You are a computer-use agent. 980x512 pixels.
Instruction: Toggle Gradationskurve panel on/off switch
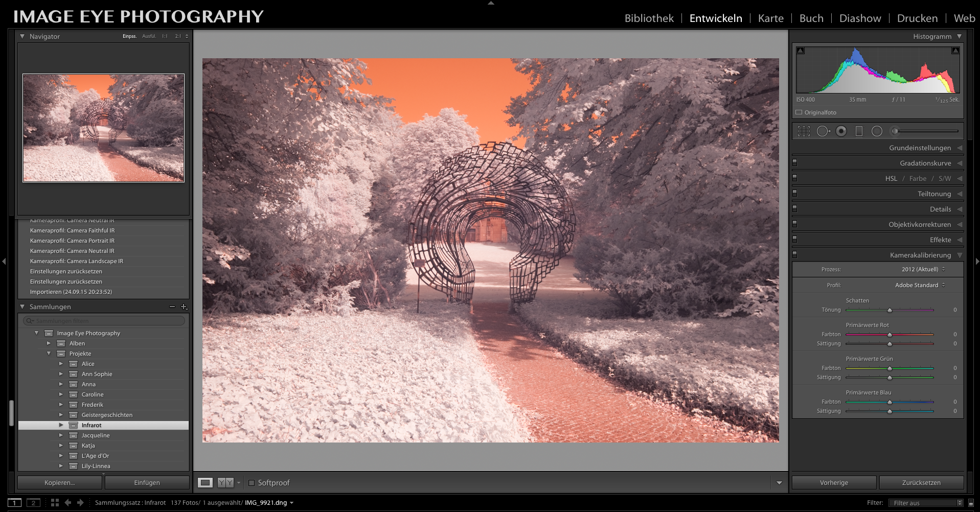(x=795, y=162)
